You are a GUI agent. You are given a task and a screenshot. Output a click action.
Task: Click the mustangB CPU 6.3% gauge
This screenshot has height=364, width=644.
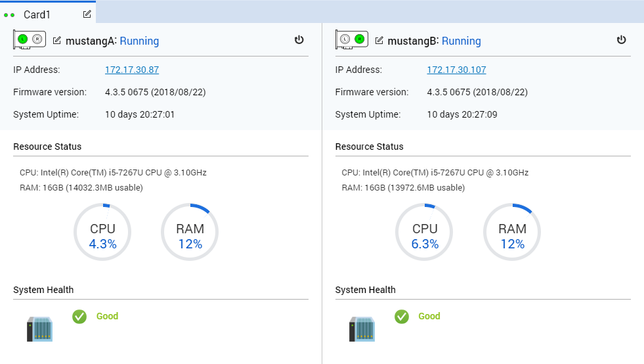point(424,232)
